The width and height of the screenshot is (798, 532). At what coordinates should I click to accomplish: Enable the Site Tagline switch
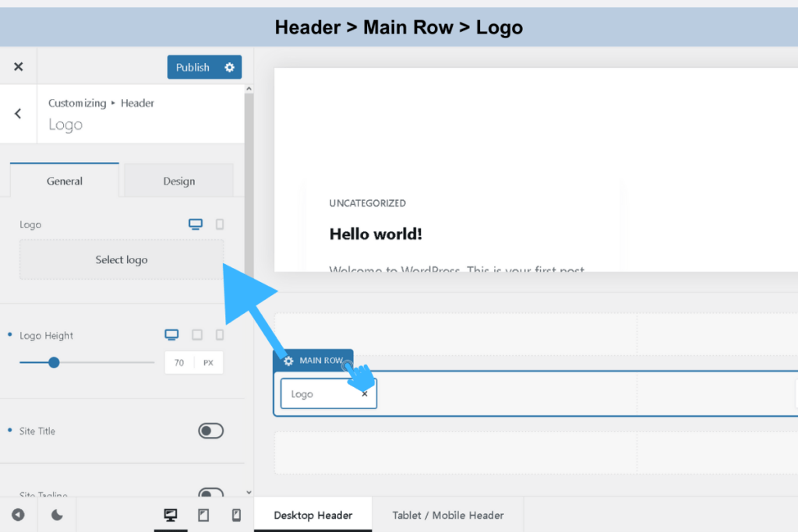pos(210,494)
